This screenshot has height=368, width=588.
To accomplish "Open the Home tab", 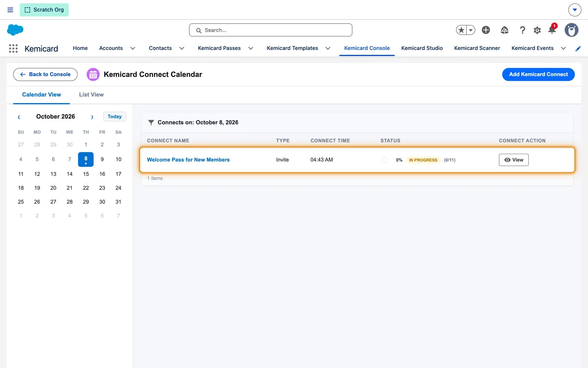I will 80,48.
